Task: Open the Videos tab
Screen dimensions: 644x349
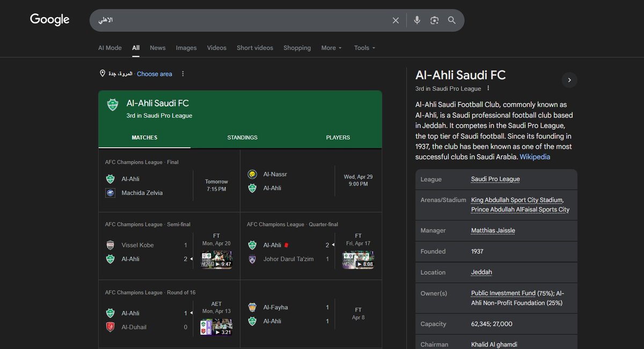Action: tap(217, 48)
